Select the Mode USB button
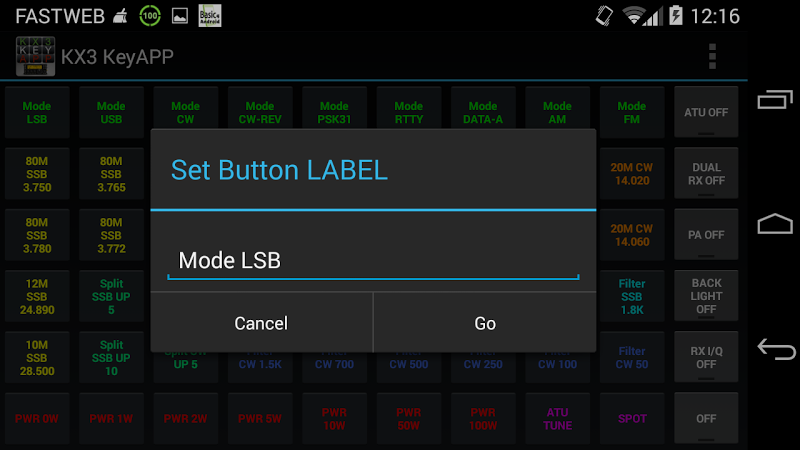 pyautogui.click(x=111, y=112)
